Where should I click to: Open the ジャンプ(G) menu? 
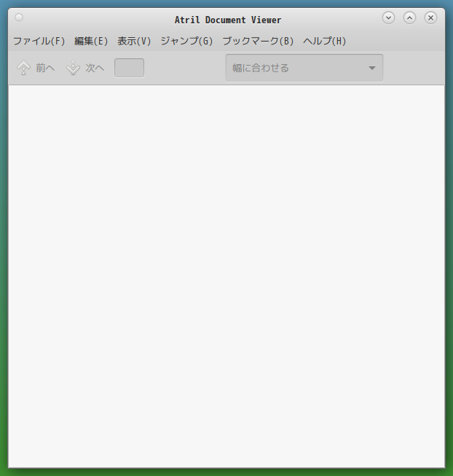[186, 41]
